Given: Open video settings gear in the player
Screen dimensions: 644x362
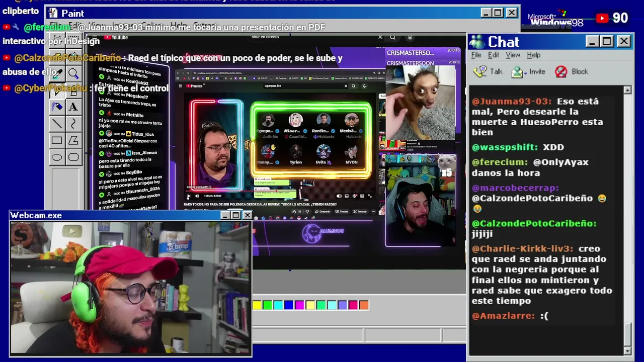Looking at the screenshot, I should [x=355, y=196].
